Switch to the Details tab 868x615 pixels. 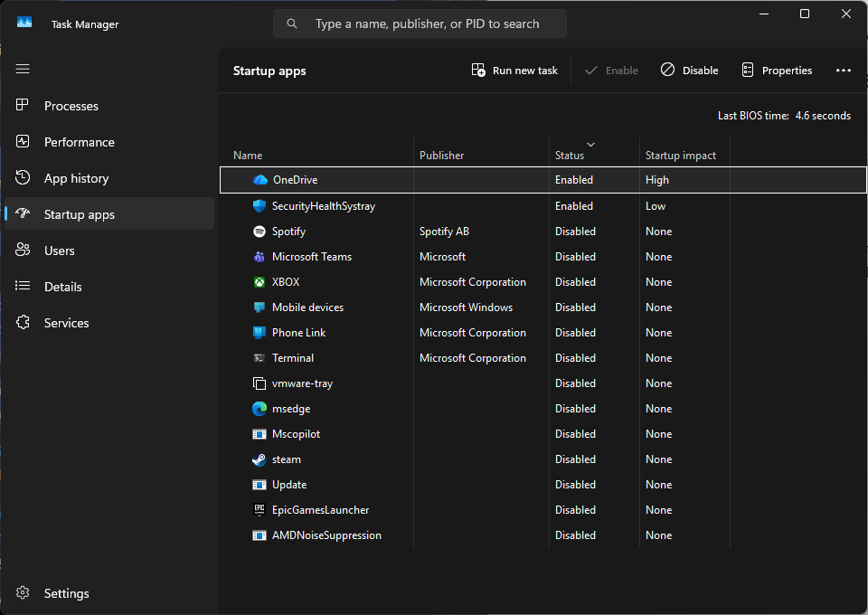pos(109,287)
